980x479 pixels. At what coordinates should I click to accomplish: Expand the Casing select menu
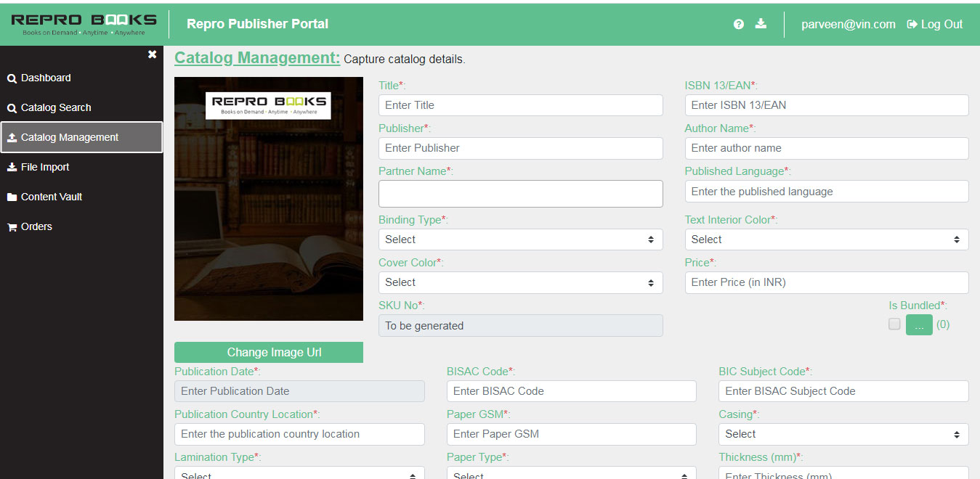tap(843, 434)
